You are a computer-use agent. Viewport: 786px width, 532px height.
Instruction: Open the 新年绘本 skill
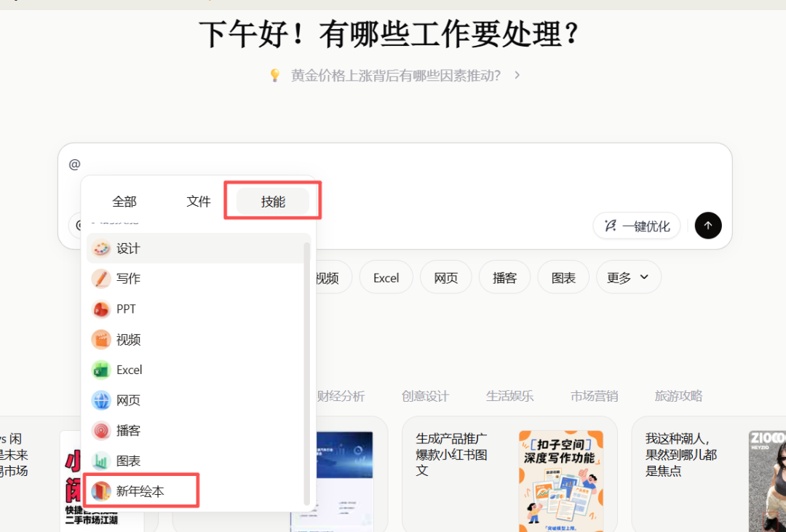(x=140, y=491)
